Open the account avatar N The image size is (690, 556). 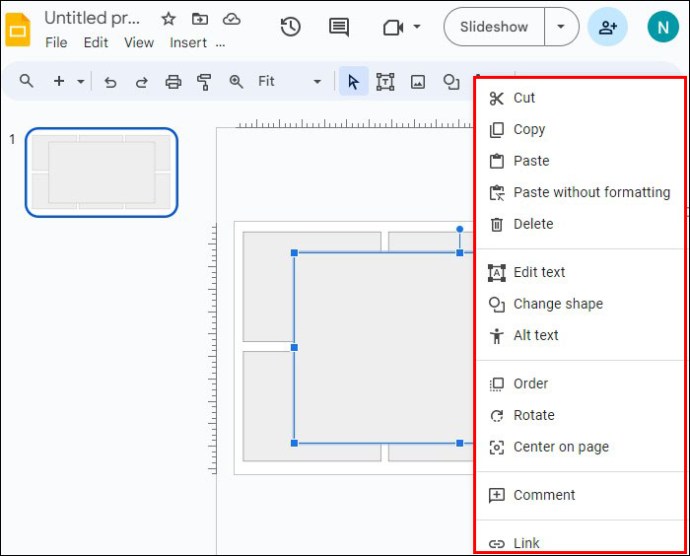[x=663, y=27]
